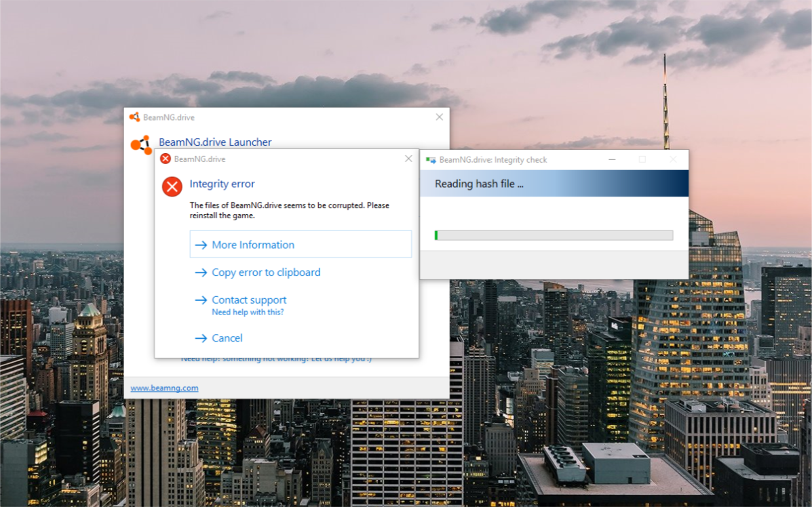
Task: Click the red error icon beside Integrity error
Action: click(x=172, y=186)
